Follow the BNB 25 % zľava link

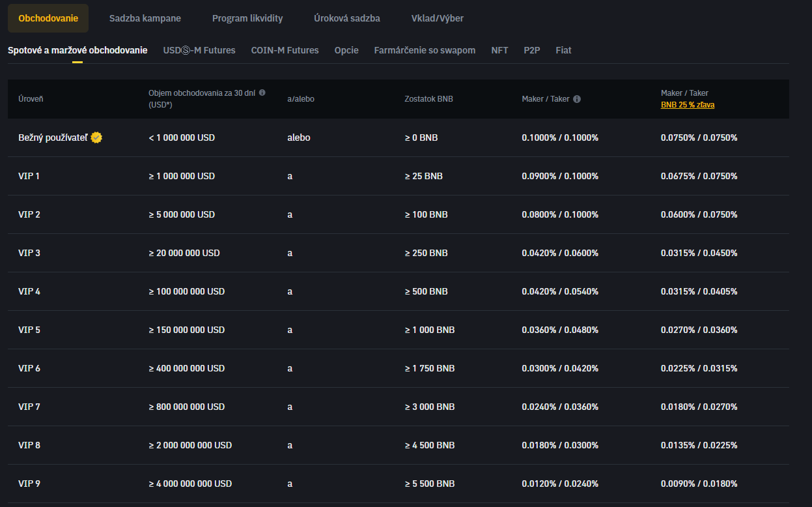[688, 105]
